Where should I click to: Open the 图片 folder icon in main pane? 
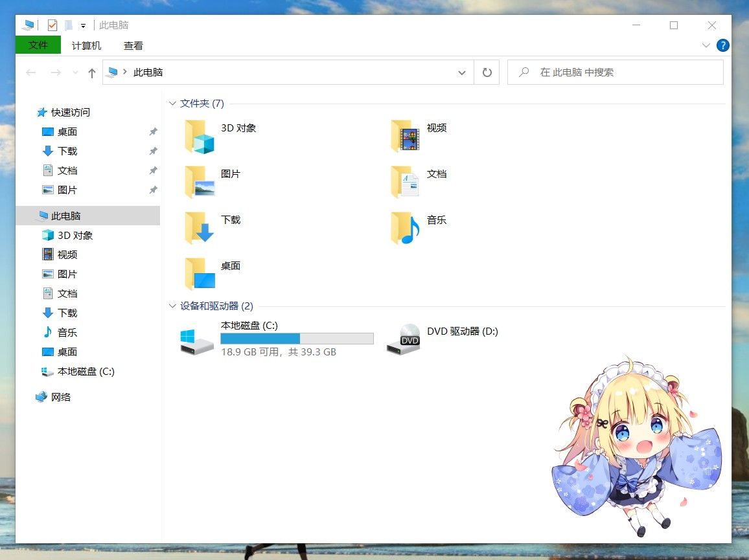(200, 183)
